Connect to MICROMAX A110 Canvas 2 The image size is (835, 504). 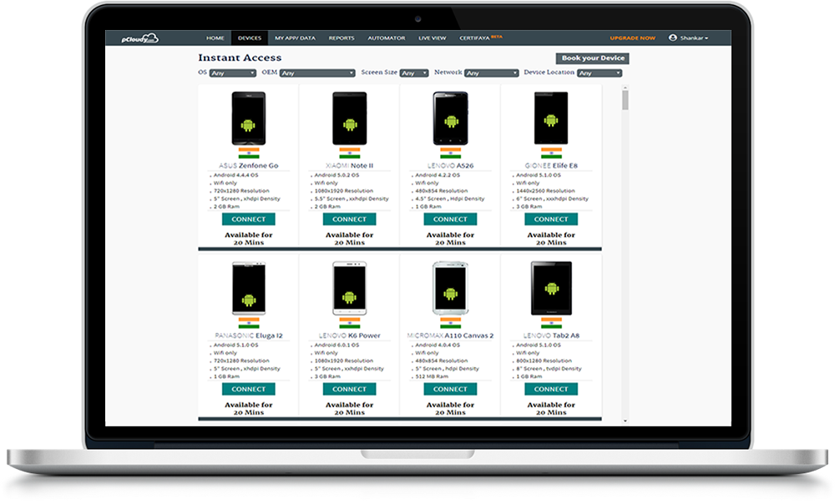451,389
